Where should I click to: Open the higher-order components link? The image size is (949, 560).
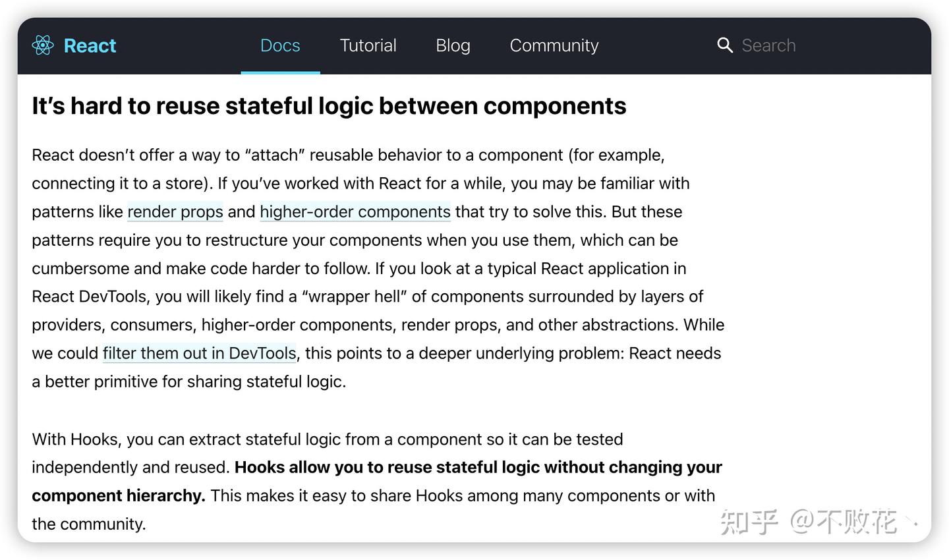[x=355, y=211]
